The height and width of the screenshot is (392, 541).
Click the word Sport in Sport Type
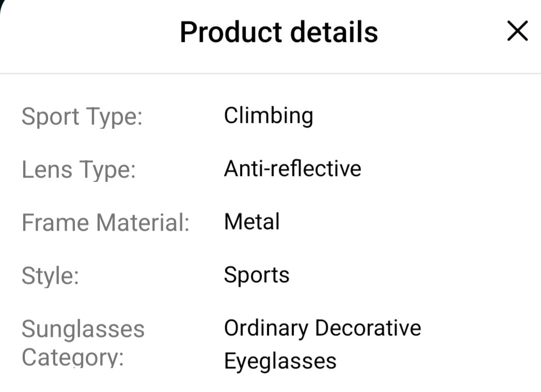click(x=50, y=117)
